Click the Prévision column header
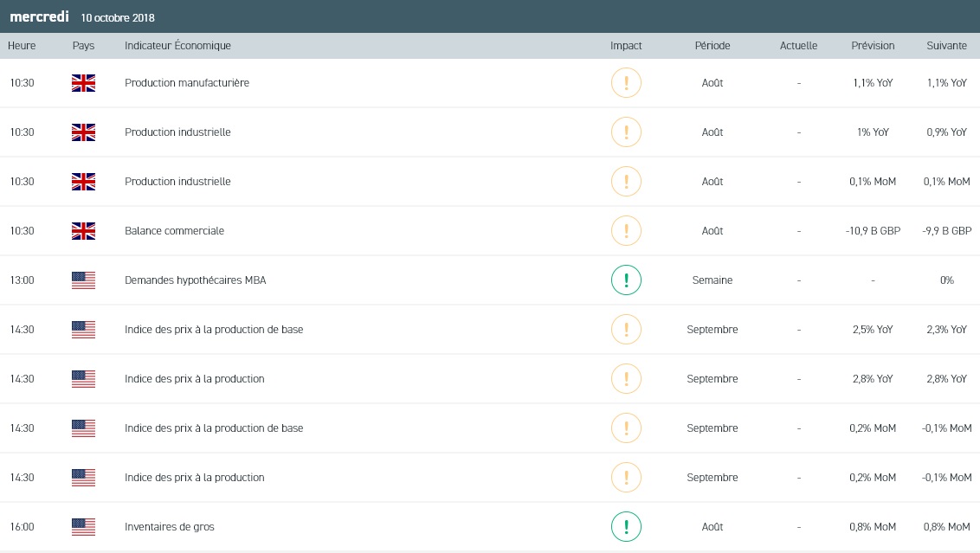 (873, 46)
